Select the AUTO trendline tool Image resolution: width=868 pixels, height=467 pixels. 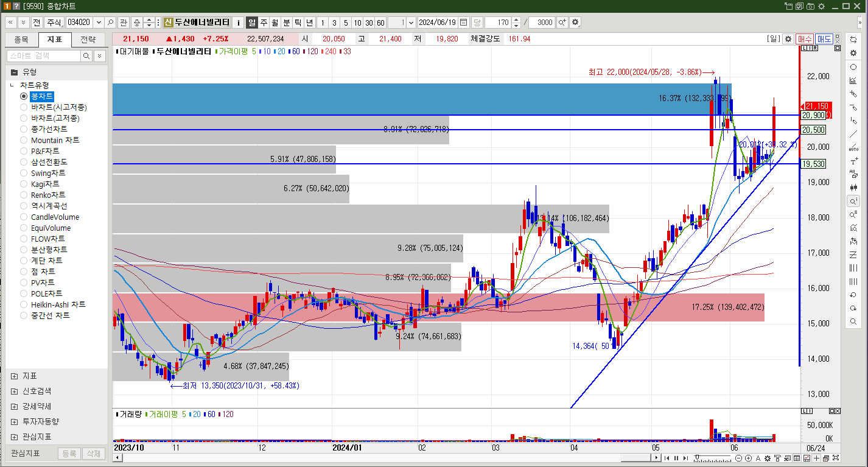(x=853, y=147)
